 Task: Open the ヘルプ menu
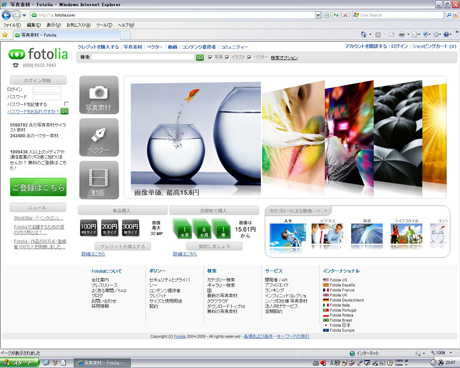(x=126, y=25)
